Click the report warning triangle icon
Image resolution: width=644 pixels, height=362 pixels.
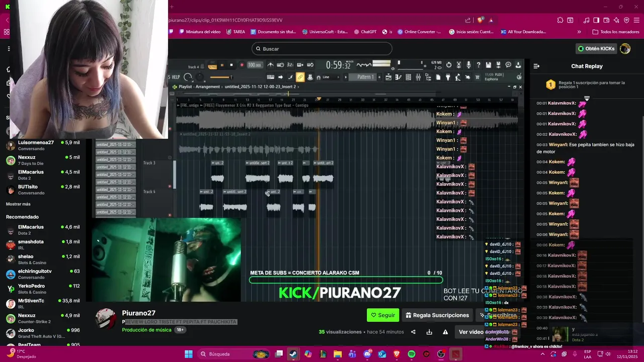pos(445,332)
